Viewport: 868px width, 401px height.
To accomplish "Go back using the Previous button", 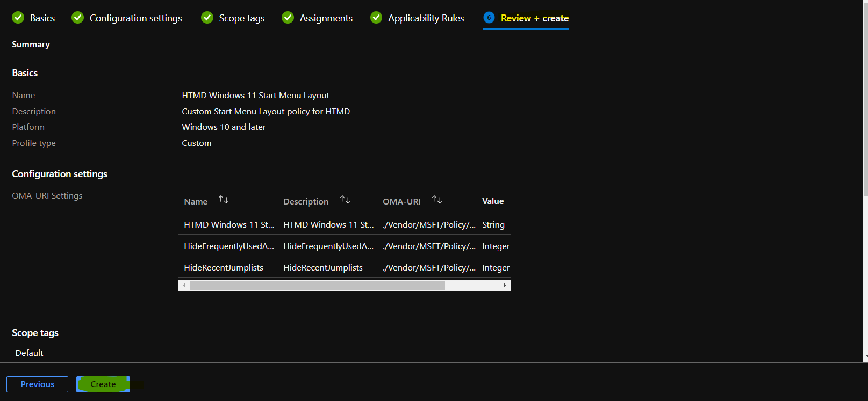I will 37,384.
